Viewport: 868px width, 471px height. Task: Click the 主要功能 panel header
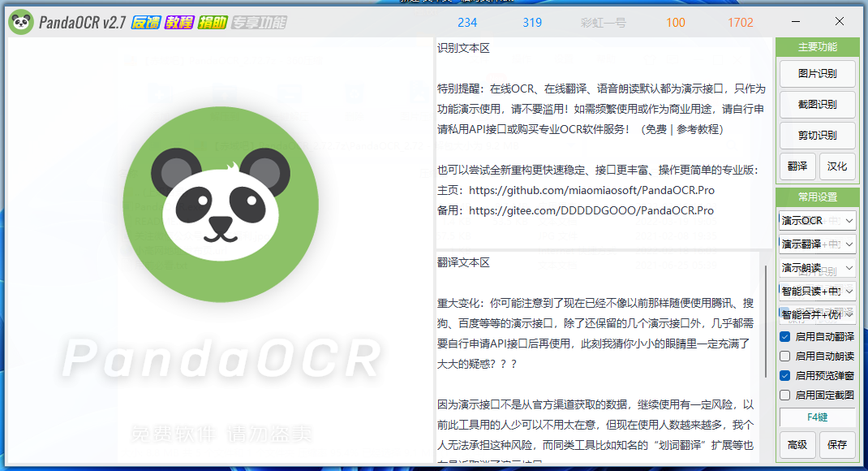coord(817,47)
